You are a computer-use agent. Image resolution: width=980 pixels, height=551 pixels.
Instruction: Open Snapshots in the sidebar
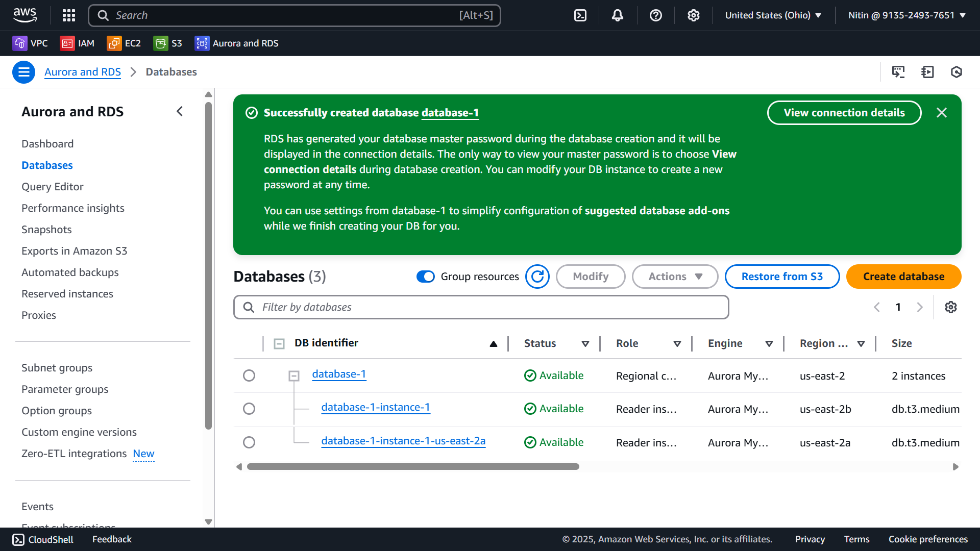coord(46,230)
